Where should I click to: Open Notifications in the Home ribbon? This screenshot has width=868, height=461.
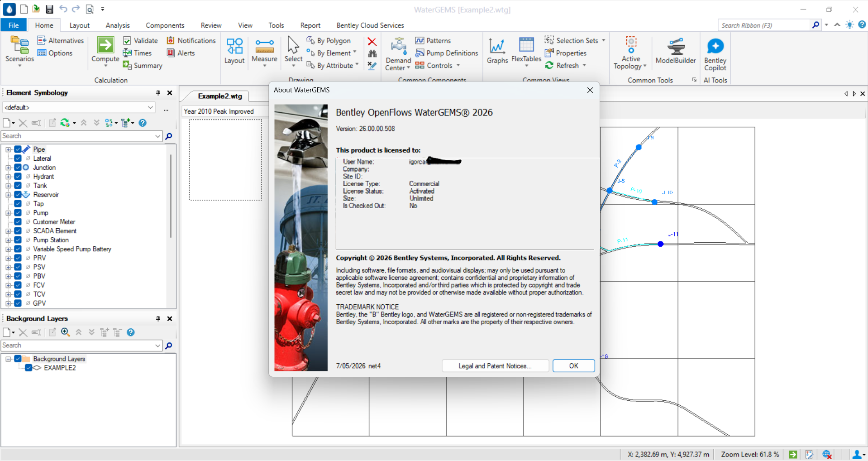191,40
